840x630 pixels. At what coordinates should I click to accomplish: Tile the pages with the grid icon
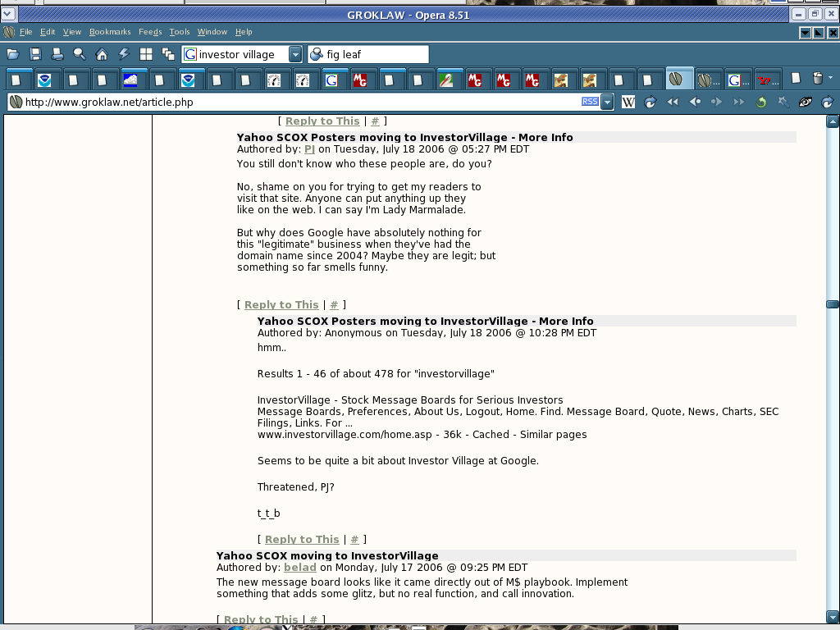point(146,54)
